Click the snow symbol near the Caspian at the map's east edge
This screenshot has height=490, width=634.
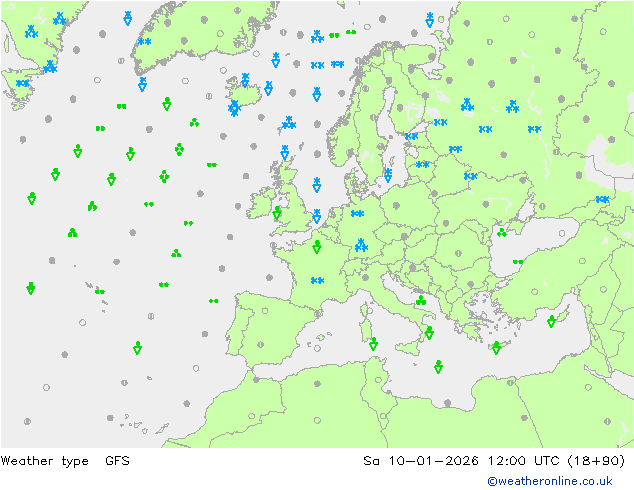602,199
